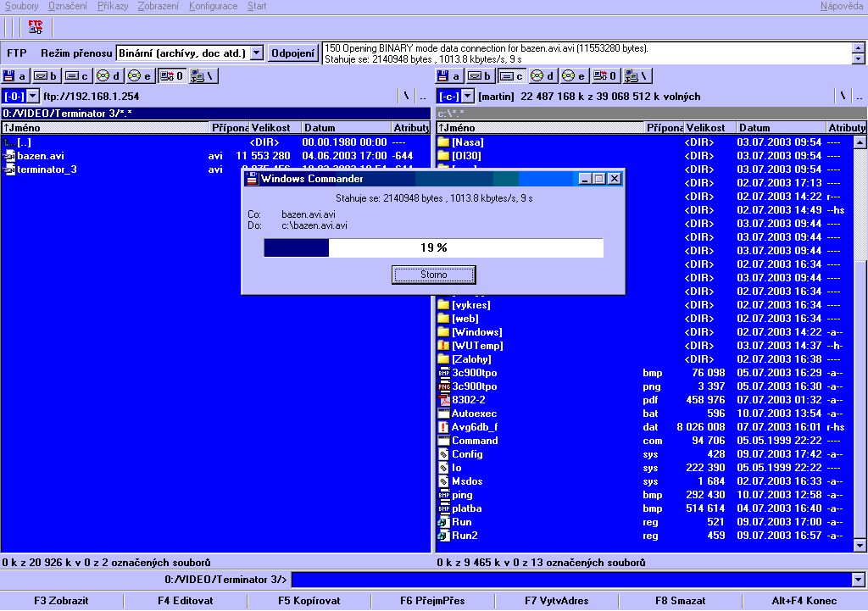
Task: Click the download progress bar
Action: pos(433,247)
